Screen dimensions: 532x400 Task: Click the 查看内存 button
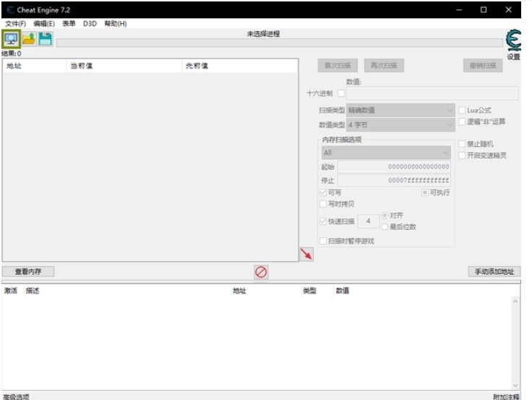(28, 271)
